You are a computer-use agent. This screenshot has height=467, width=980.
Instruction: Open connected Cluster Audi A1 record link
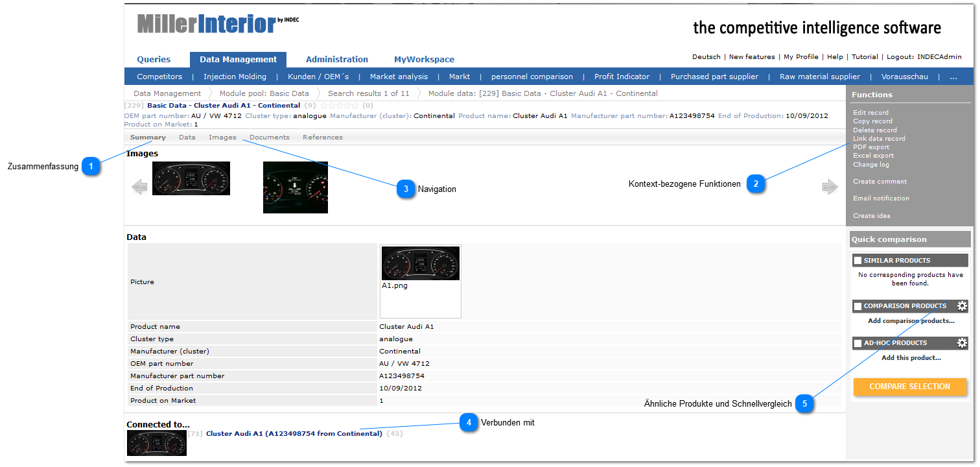point(294,433)
